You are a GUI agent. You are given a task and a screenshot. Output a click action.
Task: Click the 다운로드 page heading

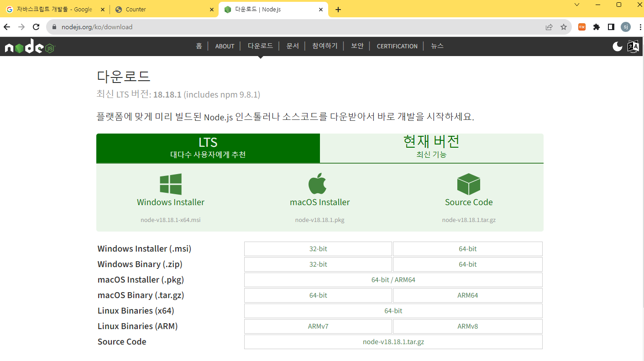pos(124,76)
